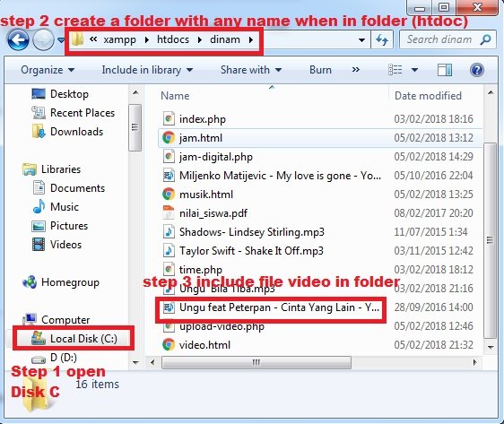Click the Burn toolbar button

320,70
